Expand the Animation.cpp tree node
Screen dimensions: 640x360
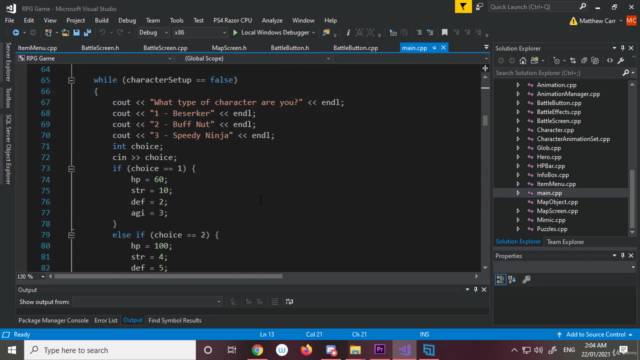click(518, 85)
